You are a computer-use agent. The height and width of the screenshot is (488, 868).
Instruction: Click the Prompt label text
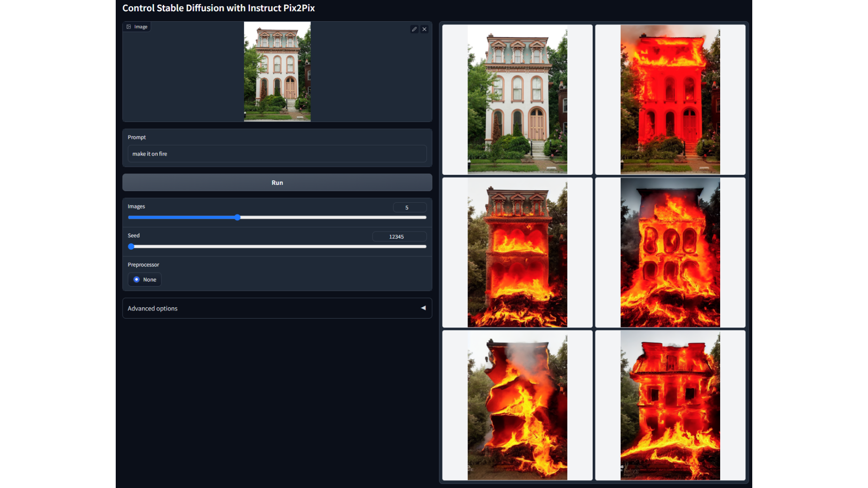point(137,137)
